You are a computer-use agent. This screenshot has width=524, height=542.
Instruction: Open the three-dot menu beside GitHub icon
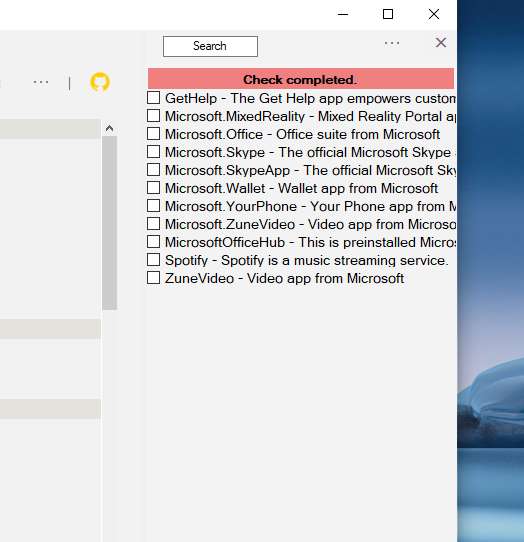(41, 82)
